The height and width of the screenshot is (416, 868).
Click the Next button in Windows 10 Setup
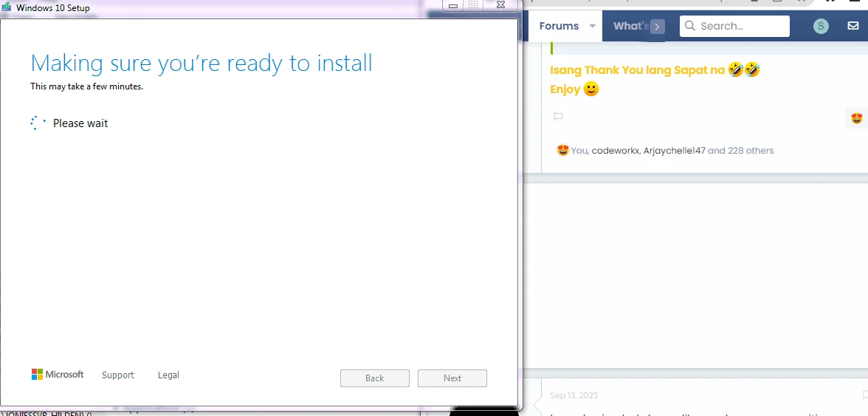click(452, 378)
